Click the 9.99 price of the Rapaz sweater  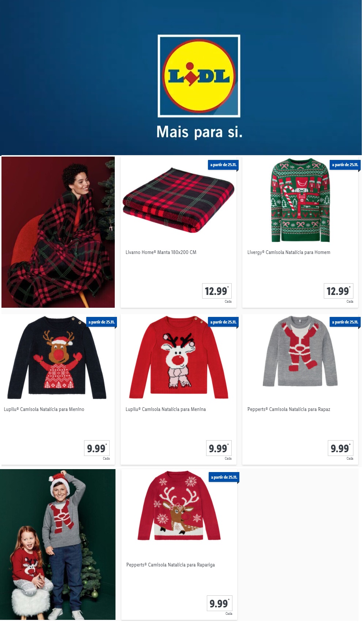340,448
